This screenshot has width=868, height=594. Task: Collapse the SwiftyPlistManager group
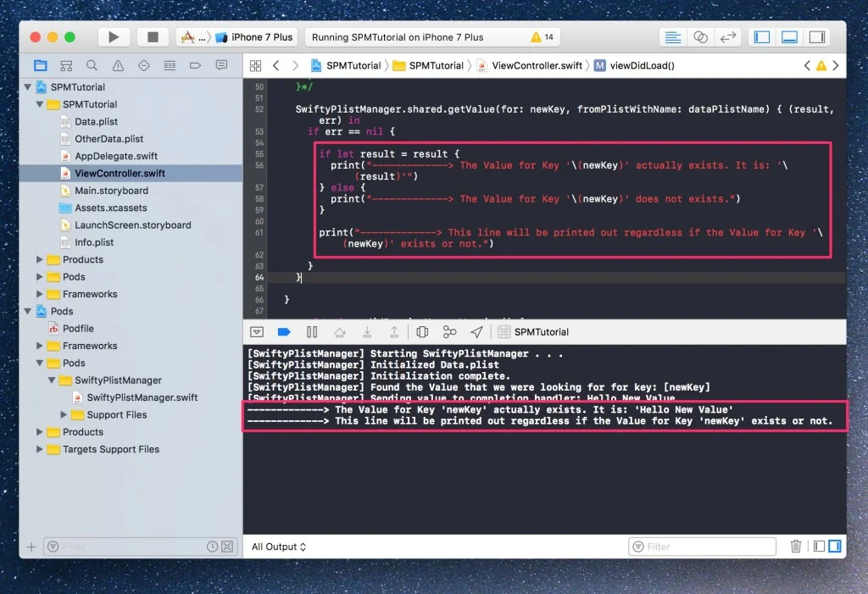(52, 380)
